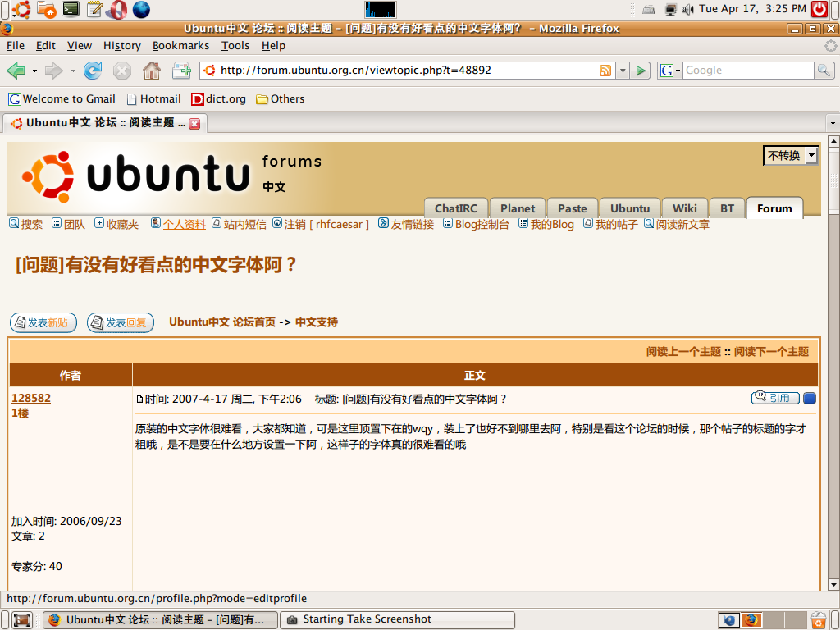Open the text editor notepad panel icon
This screenshot has height=630, width=840.
click(x=94, y=9)
